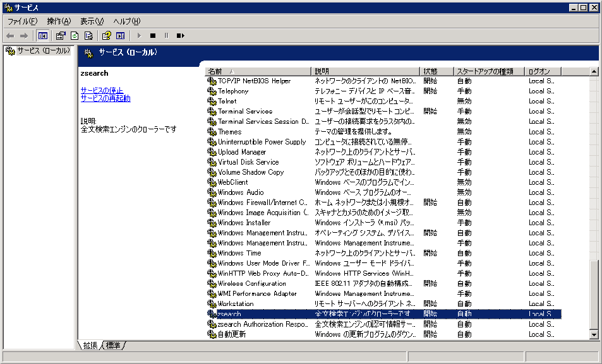Click the サービスの停止 link
Screen dimensions: 602x364
[102, 90]
